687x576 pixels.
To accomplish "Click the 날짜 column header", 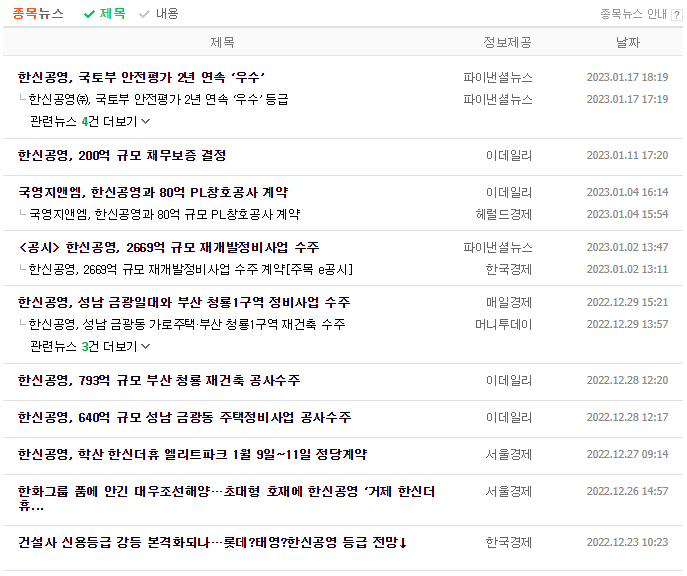I will pos(628,42).
